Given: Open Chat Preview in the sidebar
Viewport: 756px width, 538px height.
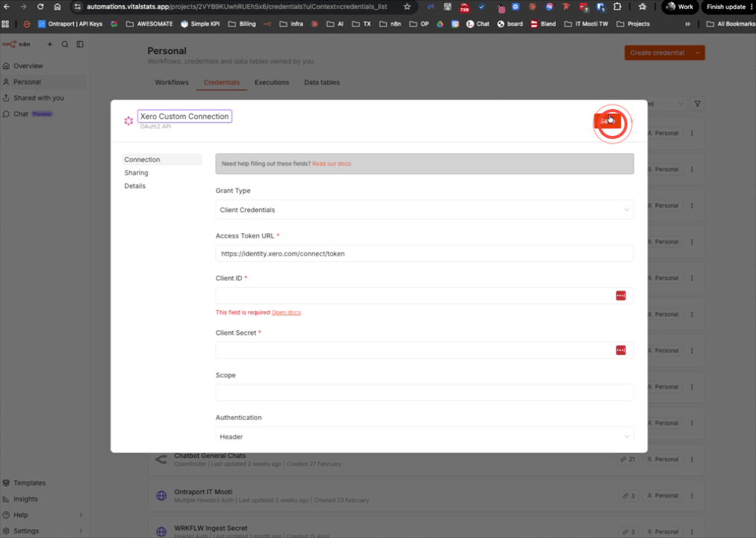Looking at the screenshot, I should 29,114.
